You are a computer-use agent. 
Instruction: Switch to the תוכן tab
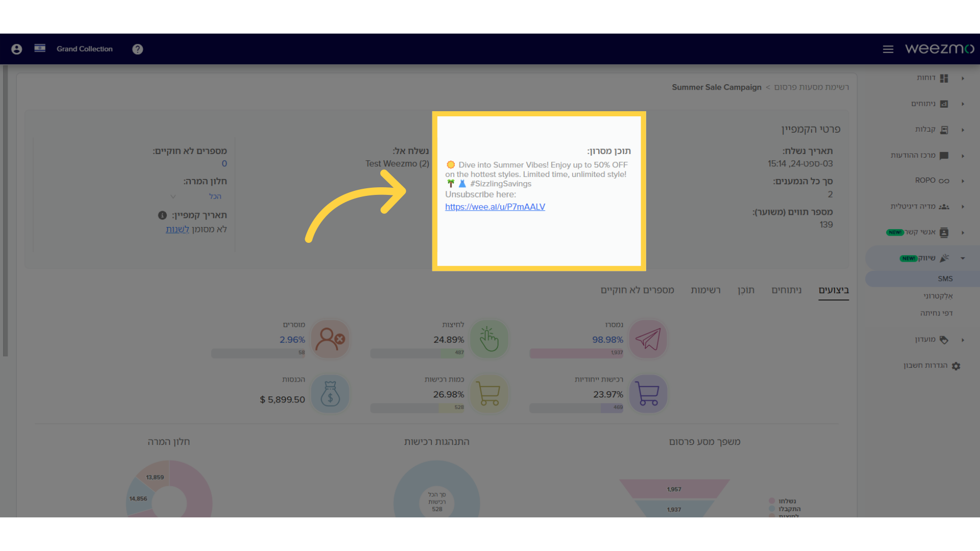[x=746, y=290]
